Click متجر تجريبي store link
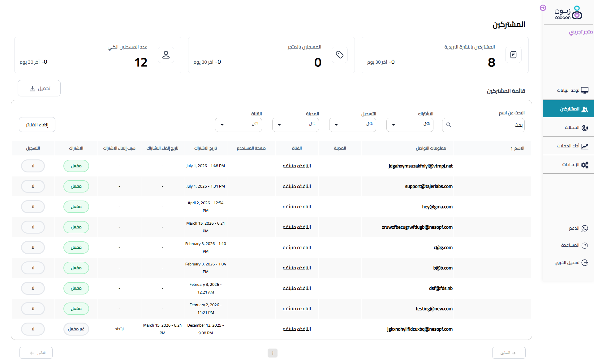The height and width of the screenshot is (364, 594). pyautogui.click(x=581, y=32)
